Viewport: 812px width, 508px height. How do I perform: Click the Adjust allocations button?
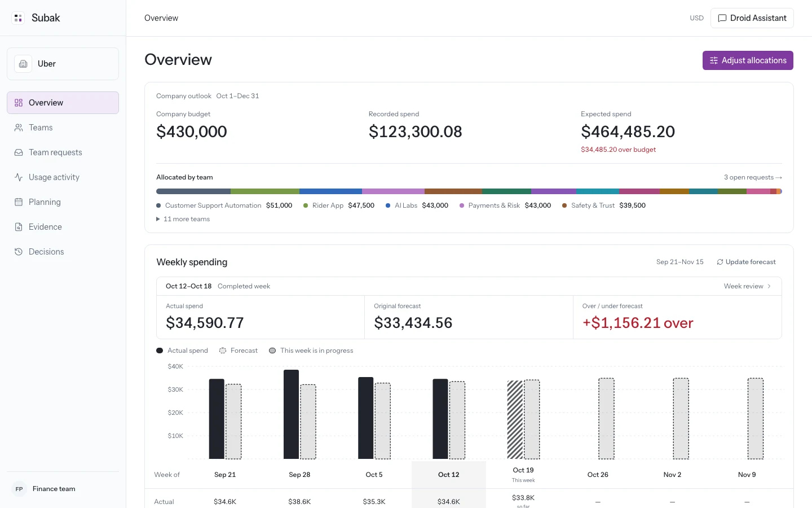(748, 60)
